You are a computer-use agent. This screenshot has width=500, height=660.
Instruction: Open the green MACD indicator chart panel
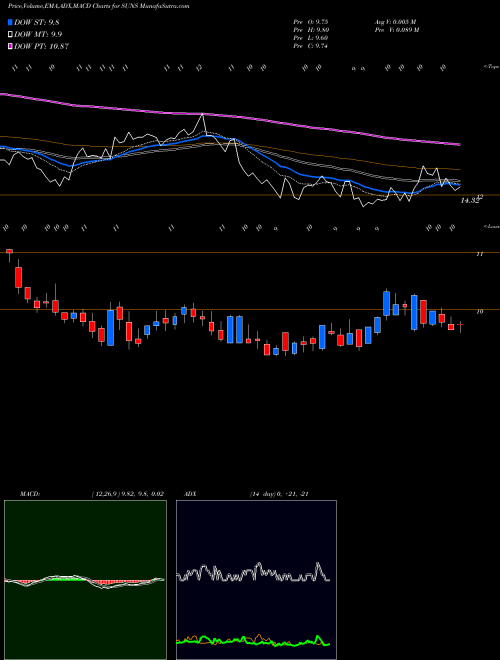(85, 580)
